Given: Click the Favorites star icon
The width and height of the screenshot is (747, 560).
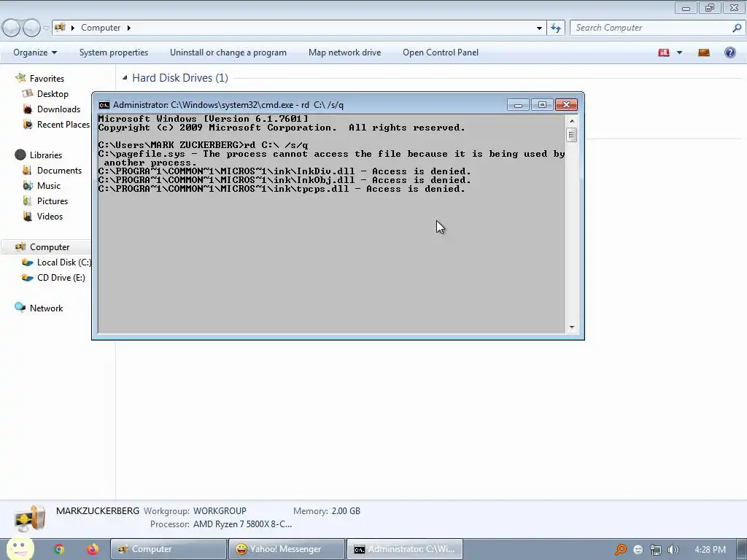Looking at the screenshot, I should pyautogui.click(x=20, y=77).
